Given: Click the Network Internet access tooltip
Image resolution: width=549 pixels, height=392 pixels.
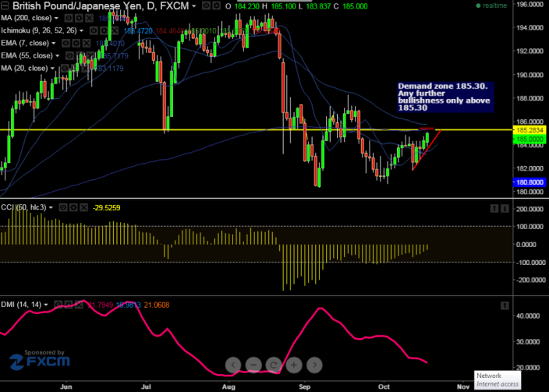Looking at the screenshot, I should [x=498, y=380].
